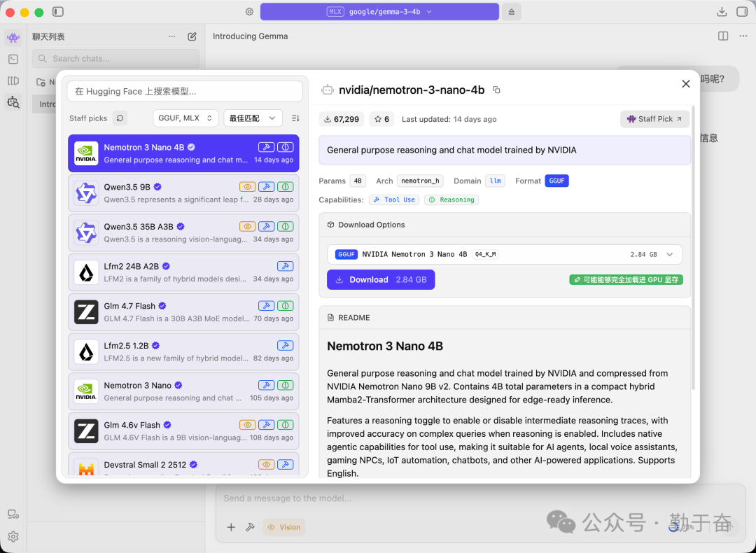Open app settings gear at bottom left
The height and width of the screenshot is (553, 756).
[x=13, y=537]
